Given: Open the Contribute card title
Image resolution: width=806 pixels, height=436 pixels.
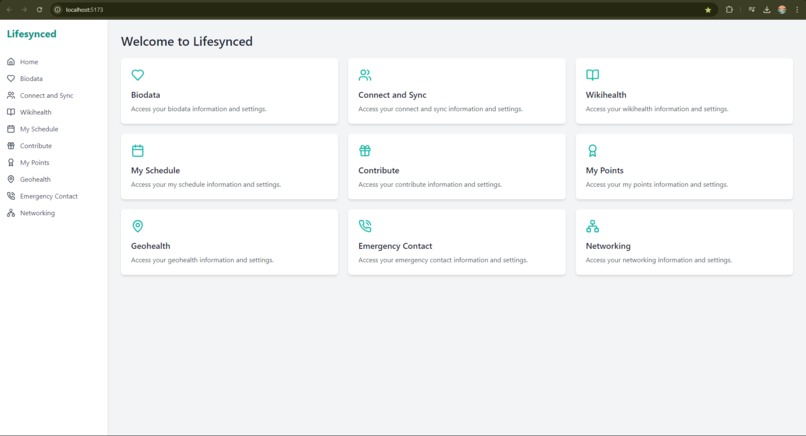Looking at the screenshot, I should click(379, 170).
